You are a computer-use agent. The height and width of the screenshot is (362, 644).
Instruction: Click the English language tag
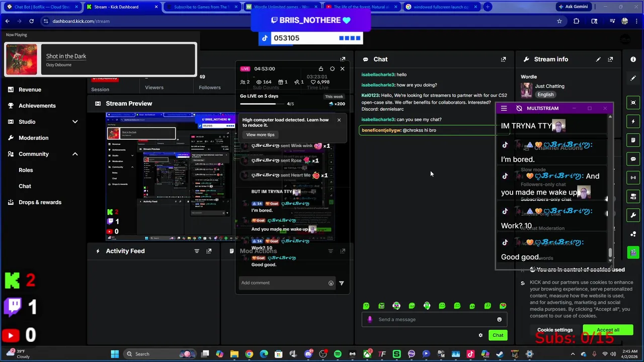(545, 95)
